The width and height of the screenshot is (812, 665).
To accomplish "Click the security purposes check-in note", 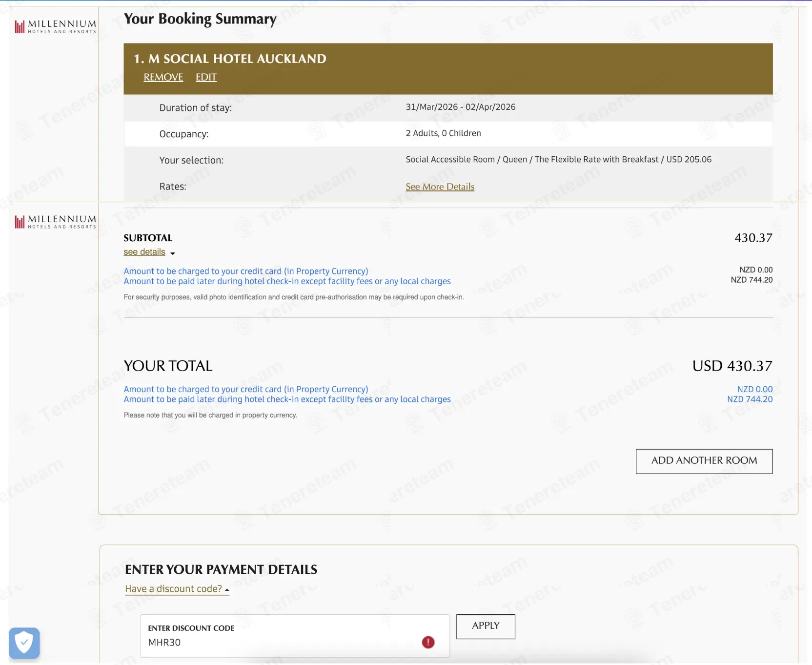I will [x=294, y=297].
